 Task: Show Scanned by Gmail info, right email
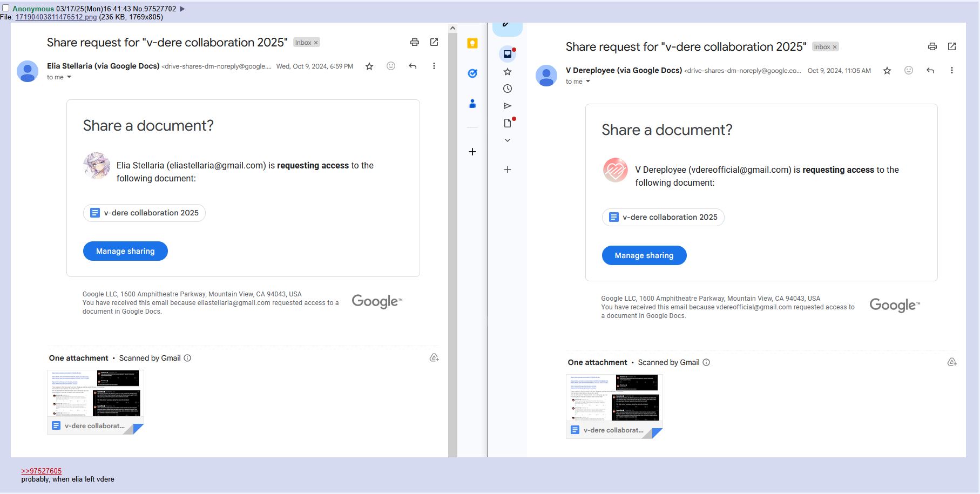coord(706,362)
